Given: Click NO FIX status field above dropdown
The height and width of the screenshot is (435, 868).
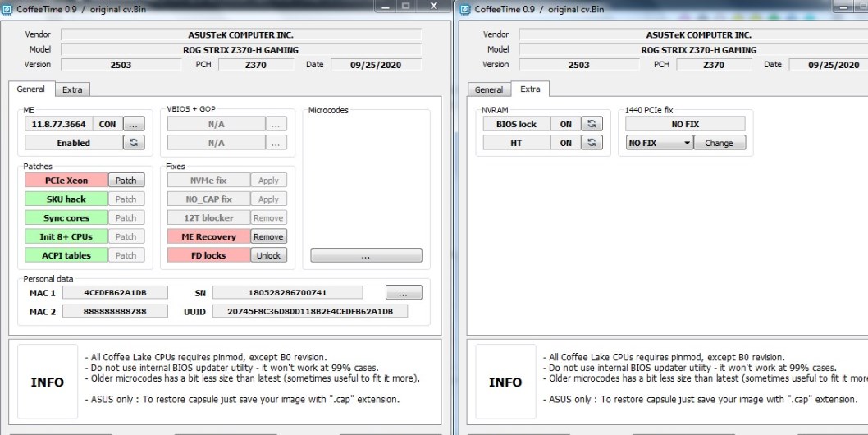Looking at the screenshot, I should (685, 124).
